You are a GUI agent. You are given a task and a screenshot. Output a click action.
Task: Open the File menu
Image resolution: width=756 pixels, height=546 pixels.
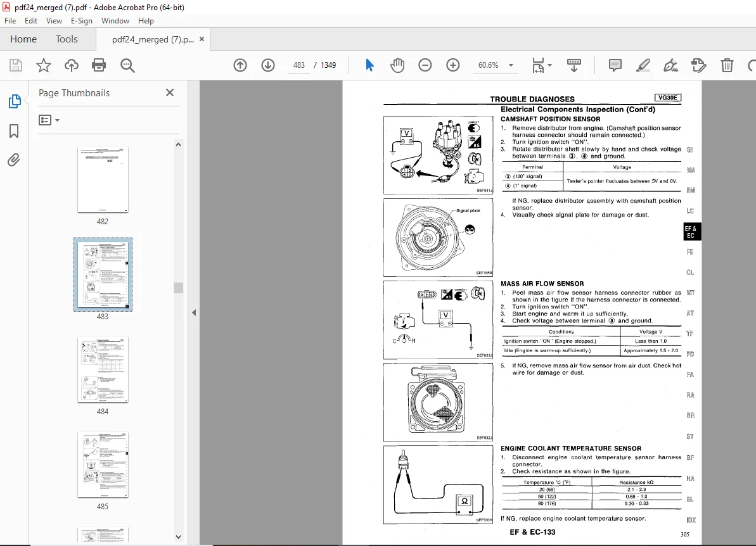tap(10, 21)
